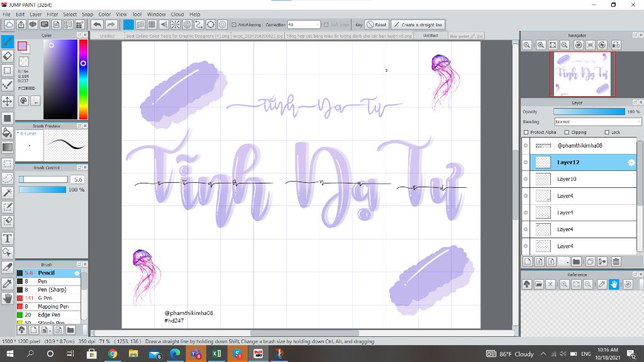644x362 pixels.
Task: Open the cloud icon in top toolbar
Action: (x=9, y=25)
